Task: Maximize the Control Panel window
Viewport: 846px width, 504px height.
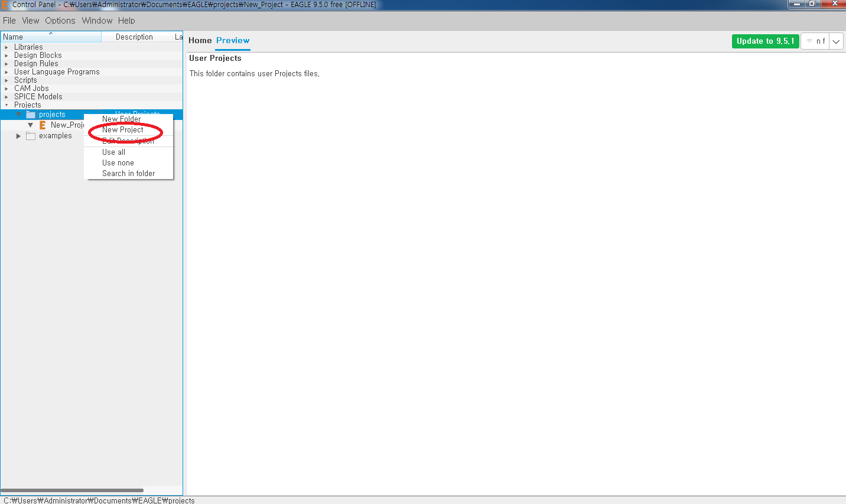Action: click(x=812, y=4)
